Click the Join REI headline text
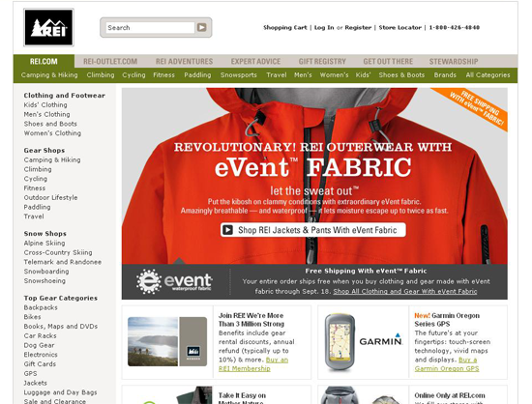This screenshot has height=404, width=532. (x=251, y=320)
